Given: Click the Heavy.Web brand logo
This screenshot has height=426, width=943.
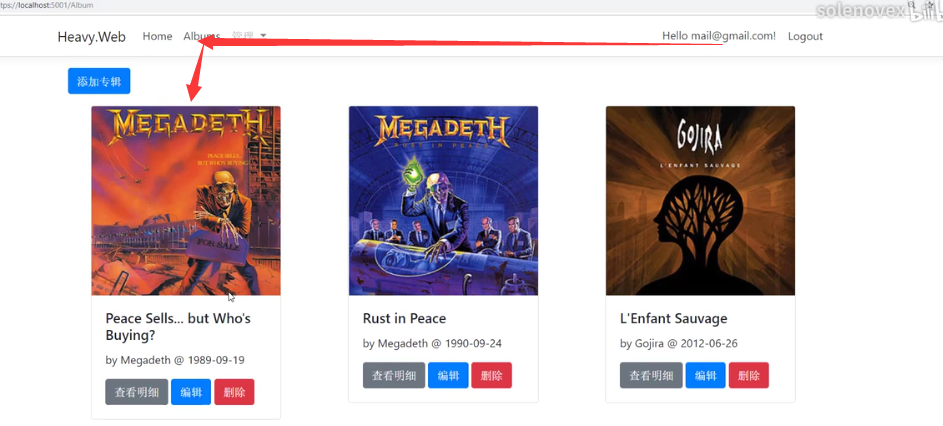Looking at the screenshot, I should click(91, 37).
